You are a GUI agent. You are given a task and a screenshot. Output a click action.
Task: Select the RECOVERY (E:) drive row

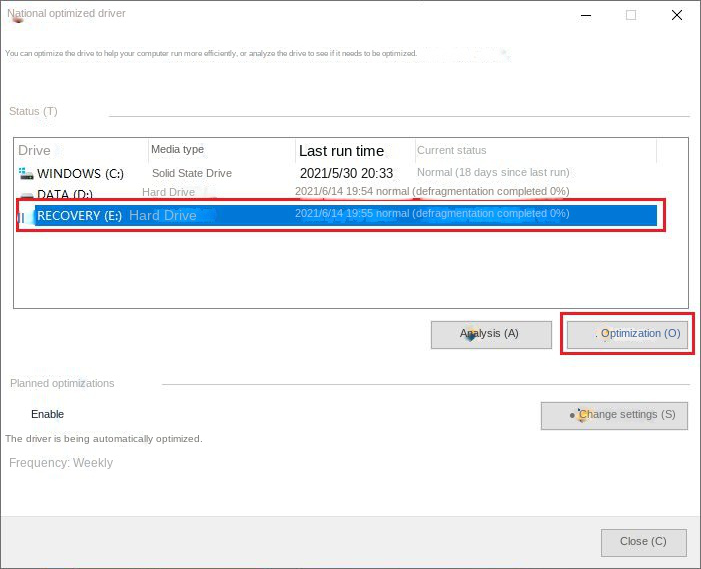click(x=337, y=215)
